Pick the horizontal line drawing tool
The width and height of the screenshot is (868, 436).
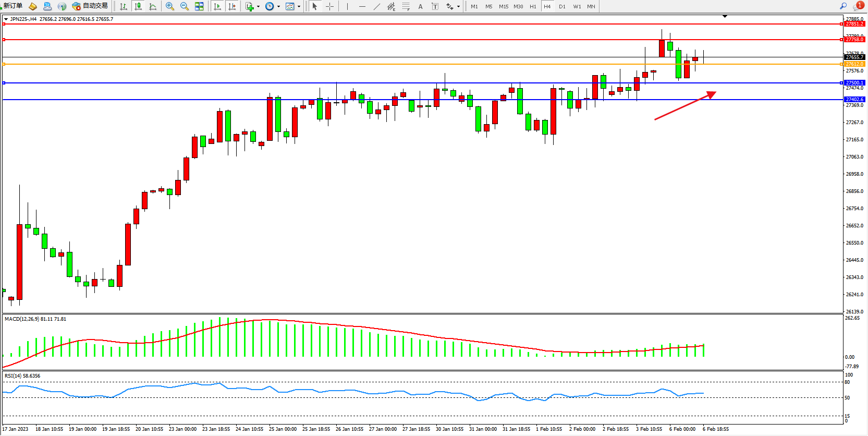click(x=362, y=6)
